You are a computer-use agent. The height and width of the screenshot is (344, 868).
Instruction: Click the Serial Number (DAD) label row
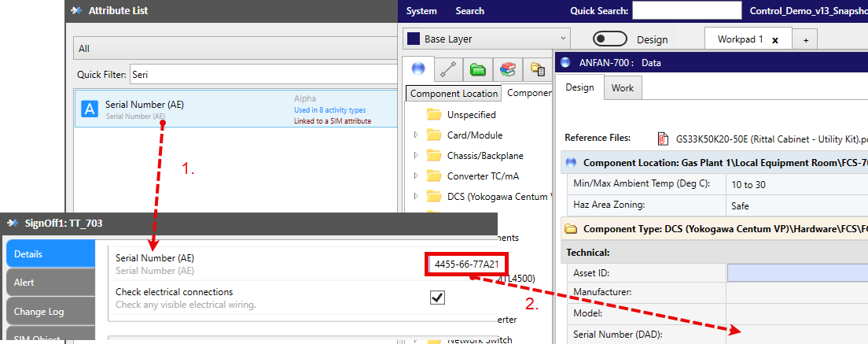coord(618,334)
